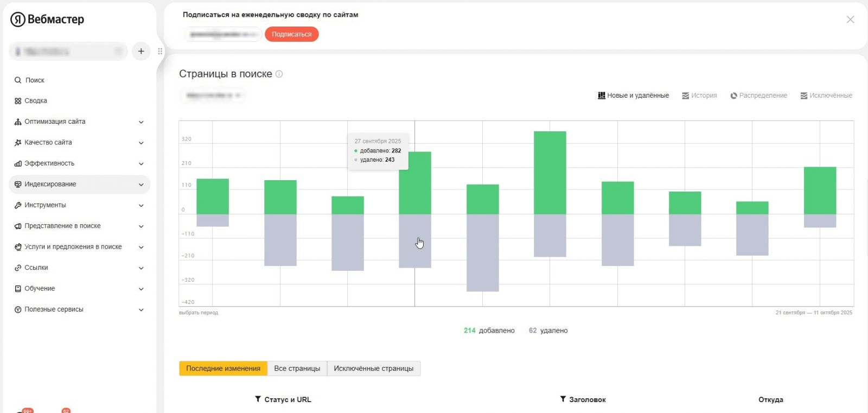Image resolution: width=868 pixels, height=413 pixels.
Task: Select Новые и удалённые chart mode
Action: click(x=633, y=96)
